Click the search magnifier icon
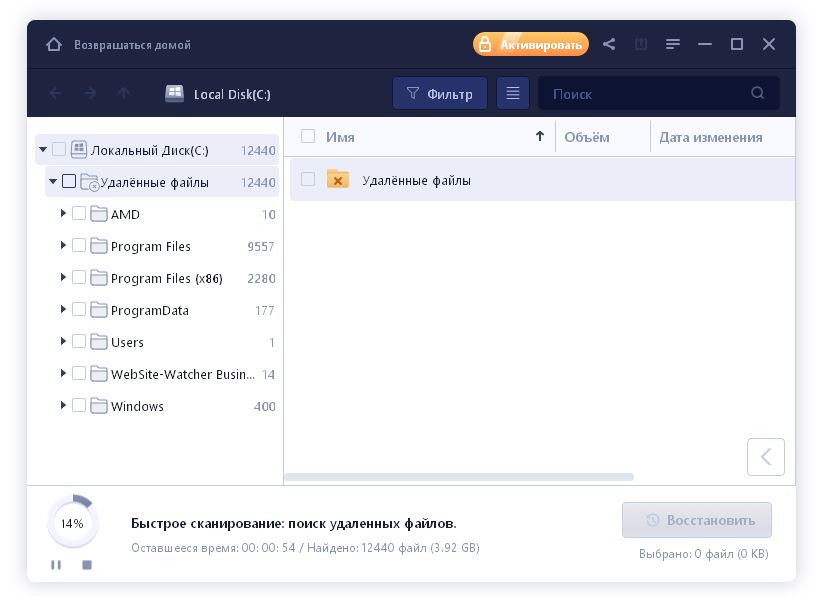Viewport: 817px width, 596px height. coord(758,93)
